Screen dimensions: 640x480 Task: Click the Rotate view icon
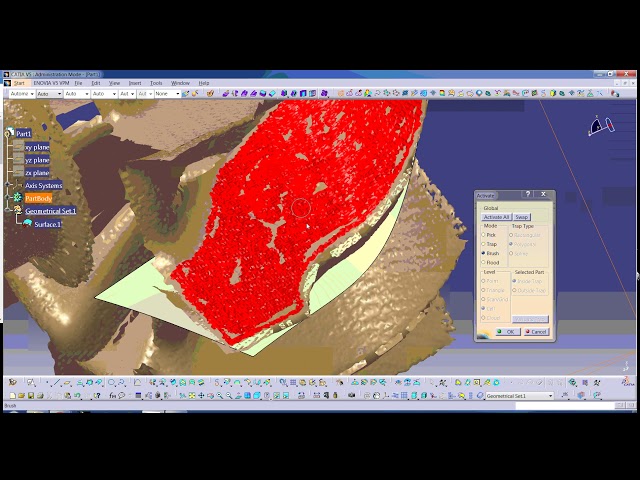[211, 396]
